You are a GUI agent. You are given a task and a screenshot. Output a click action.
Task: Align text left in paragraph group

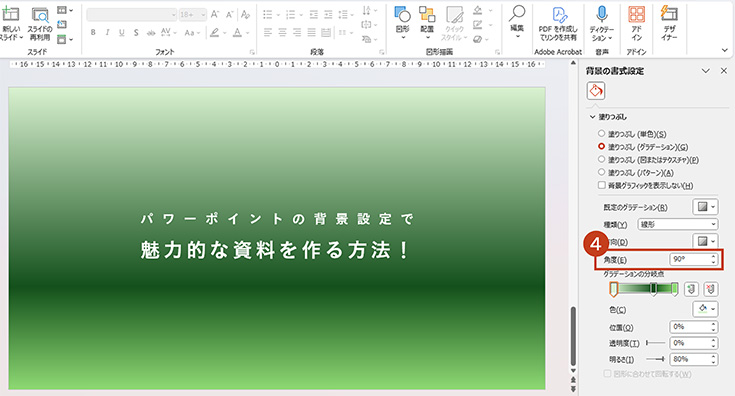coord(268,32)
